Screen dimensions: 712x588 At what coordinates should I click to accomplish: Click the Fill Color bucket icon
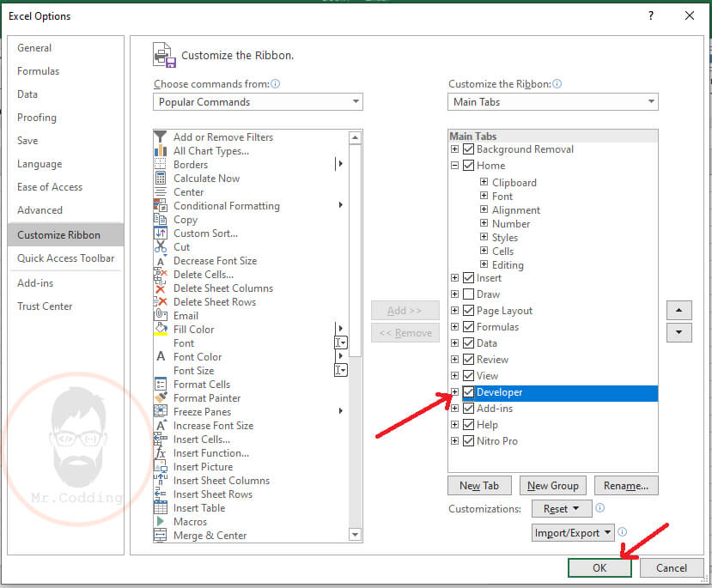161,330
